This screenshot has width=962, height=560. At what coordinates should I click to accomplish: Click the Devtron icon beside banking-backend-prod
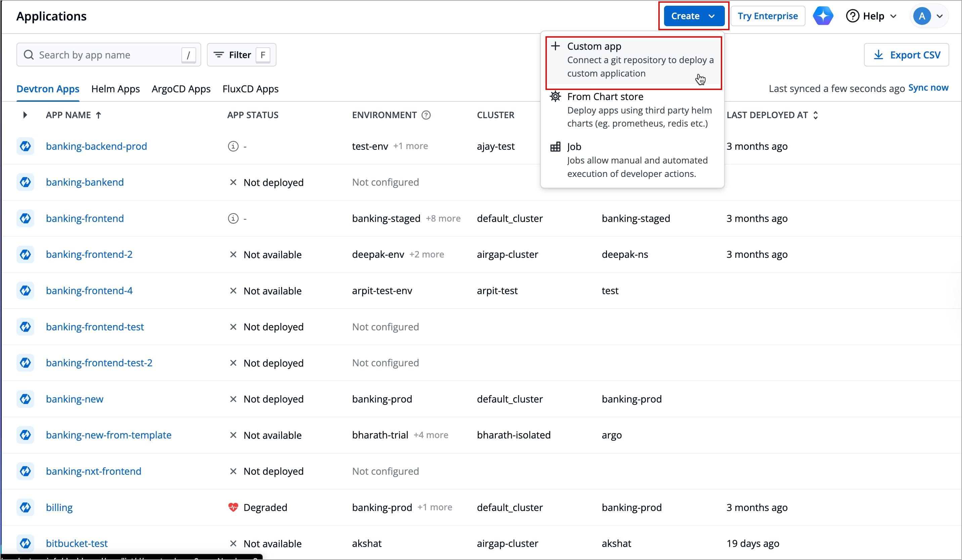(25, 146)
